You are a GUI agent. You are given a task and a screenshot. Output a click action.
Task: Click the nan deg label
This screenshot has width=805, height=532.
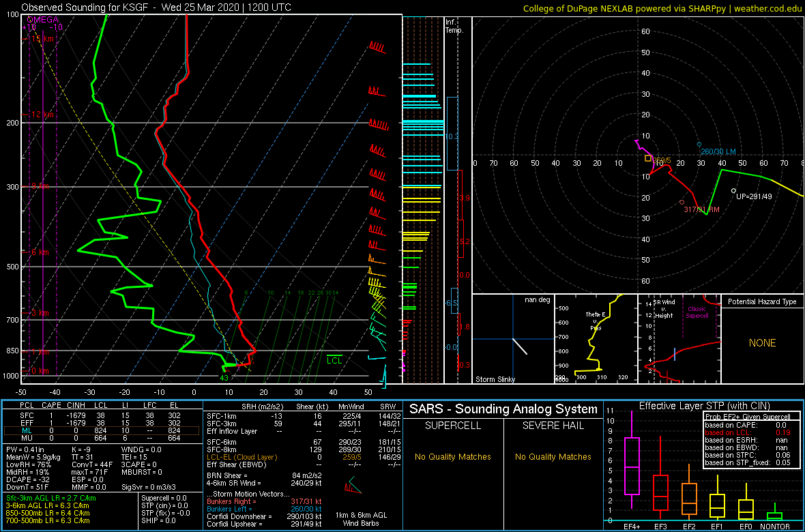click(x=538, y=300)
